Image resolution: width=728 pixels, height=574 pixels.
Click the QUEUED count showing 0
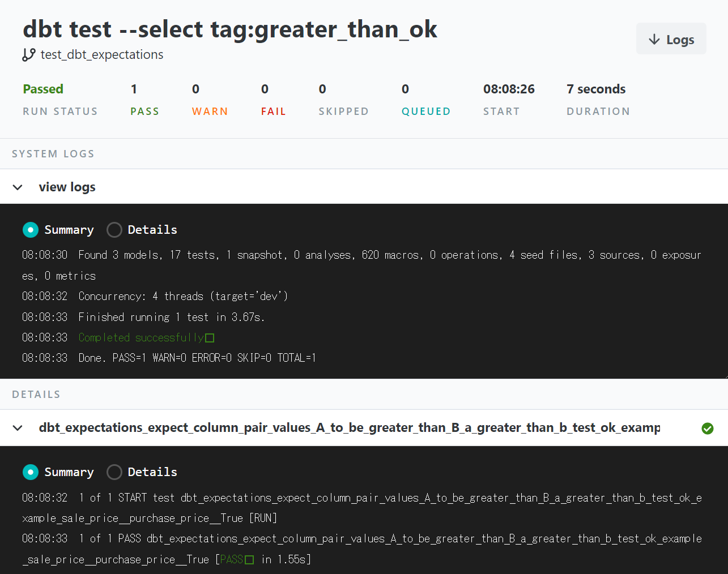(x=405, y=89)
